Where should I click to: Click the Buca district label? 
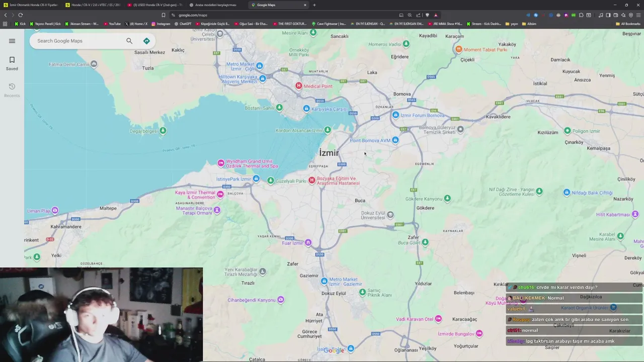pyautogui.click(x=360, y=201)
